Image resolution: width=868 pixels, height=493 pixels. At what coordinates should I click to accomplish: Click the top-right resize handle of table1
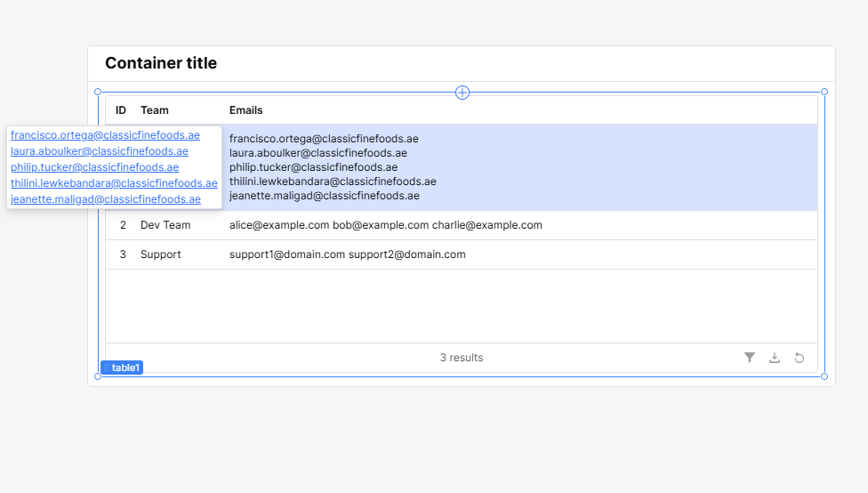click(x=824, y=92)
